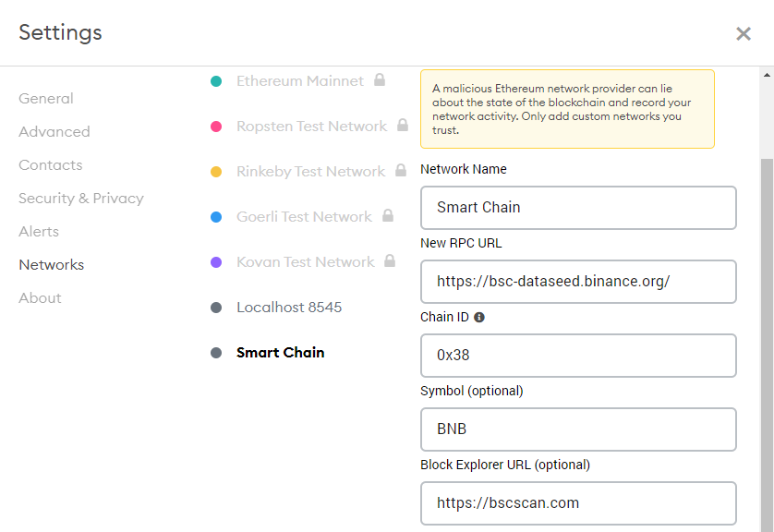Click the lock icon beside Rinkeby Test Network

(x=401, y=170)
